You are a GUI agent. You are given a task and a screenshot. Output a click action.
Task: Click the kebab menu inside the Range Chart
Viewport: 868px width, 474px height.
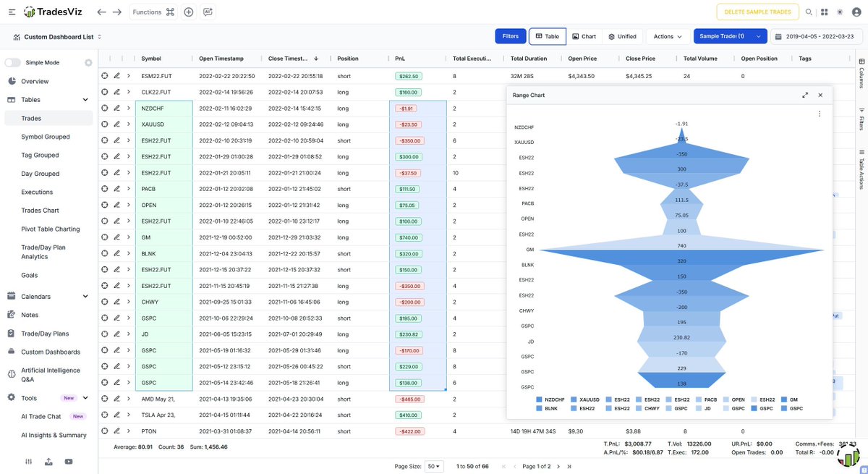819,114
